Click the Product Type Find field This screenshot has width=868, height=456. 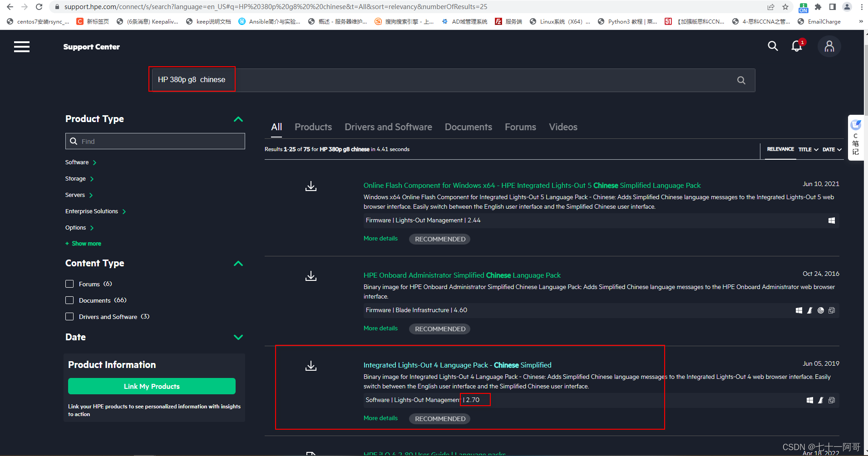point(155,141)
